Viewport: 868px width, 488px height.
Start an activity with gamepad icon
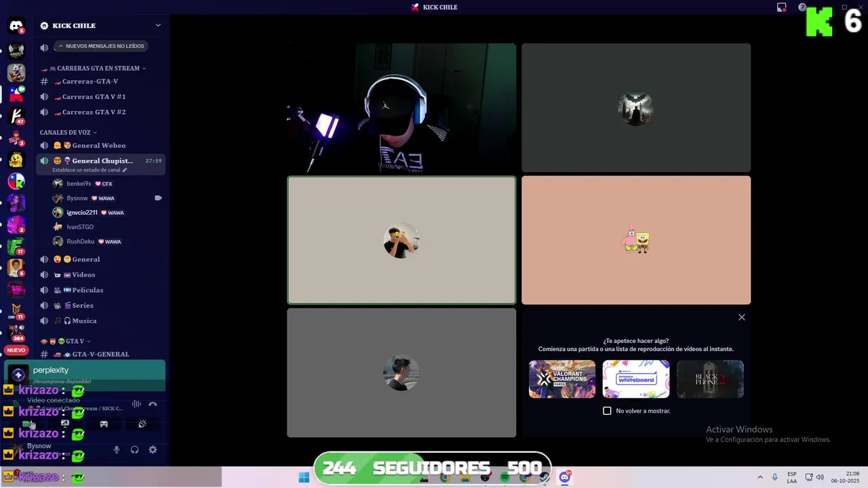click(104, 424)
